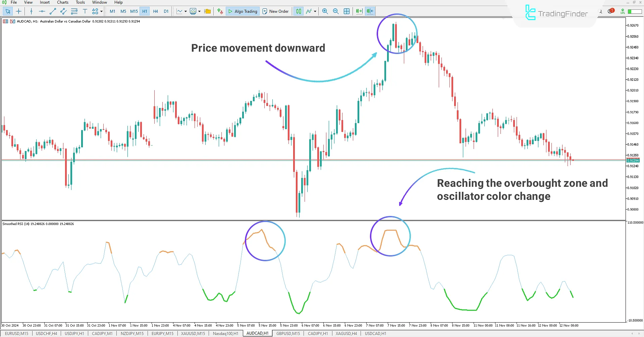Select the trendline drawing tool
The image size is (644, 337).
pos(52,11)
